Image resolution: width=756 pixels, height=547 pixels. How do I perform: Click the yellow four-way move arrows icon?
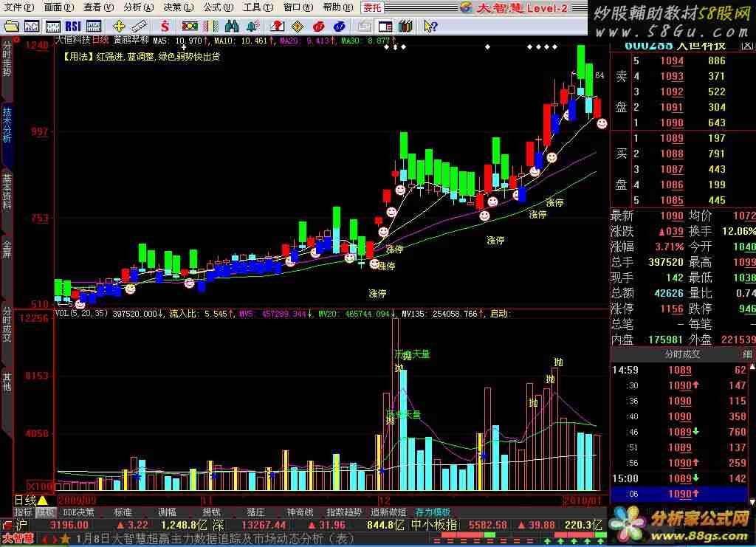(x=118, y=26)
